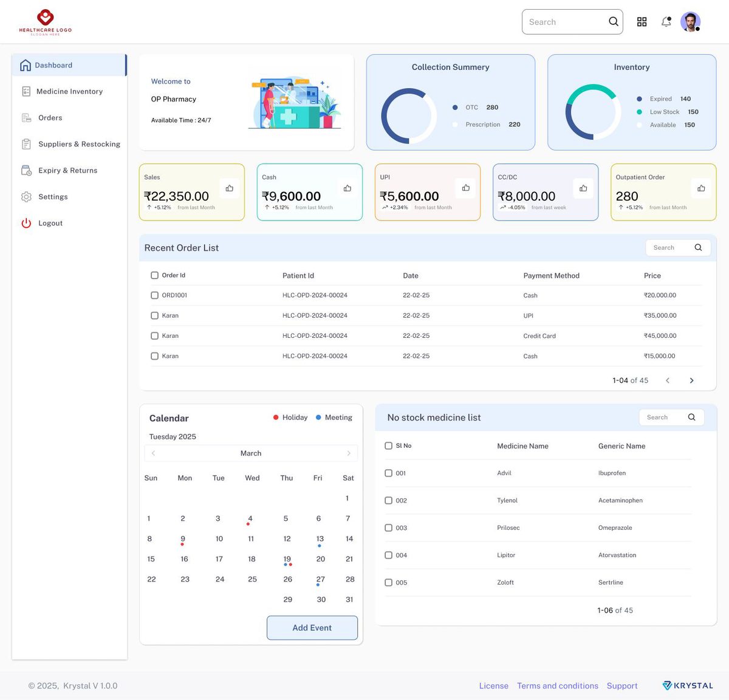Open Terms and conditions link

point(558,686)
